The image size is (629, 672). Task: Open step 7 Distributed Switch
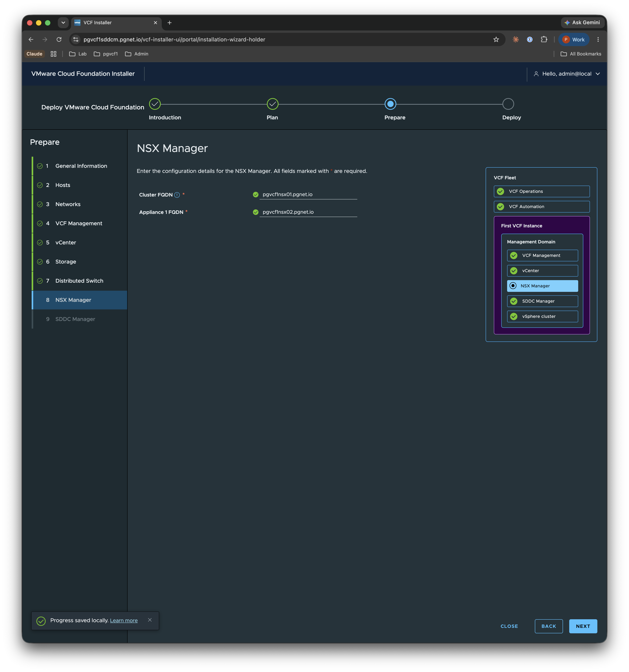80,281
